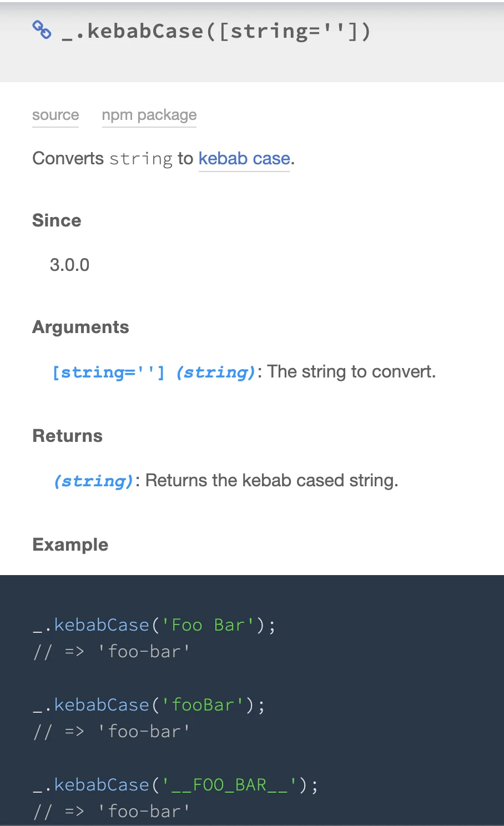
Task: Click the Since section heading
Action: click(x=57, y=220)
